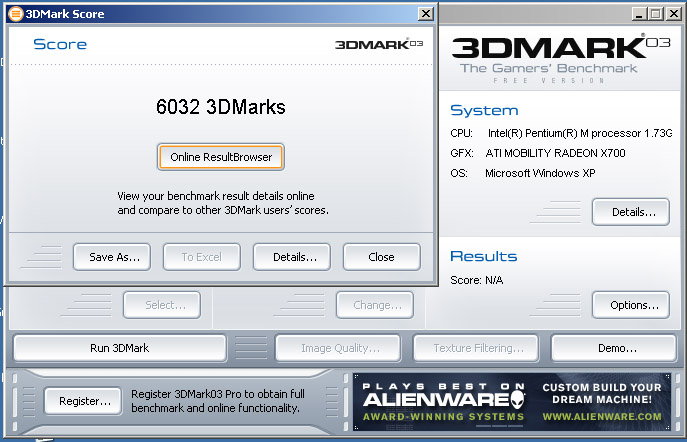The image size is (687, 442).
Task: Click Score: N/A text
Action: click(477, 280)
